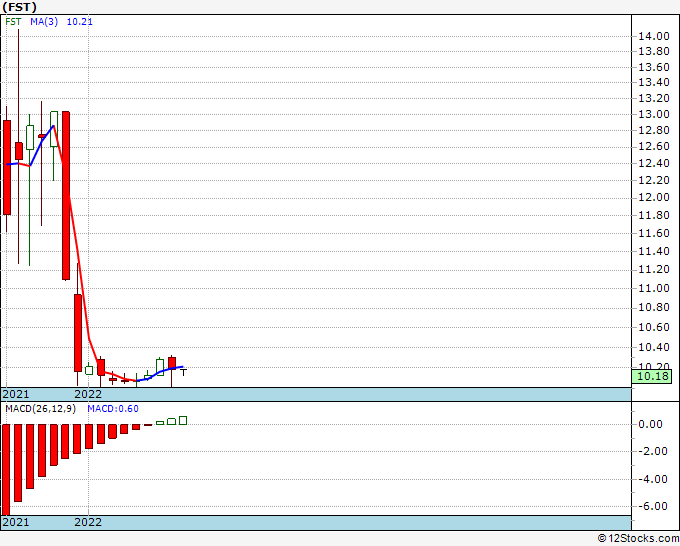
Task: Click the 10.40 price axis label
Action: coord(654,347)
